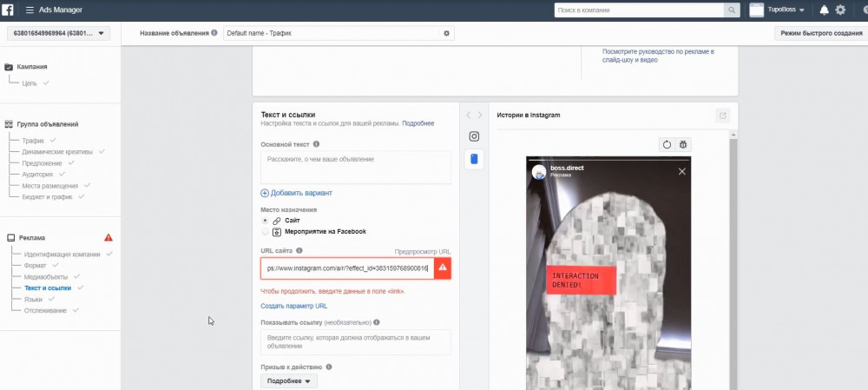Viewport: 868px width, 390px height.
Task: Open 'Аудитория' section in the sidebar
Action: [x=42, y=174]
